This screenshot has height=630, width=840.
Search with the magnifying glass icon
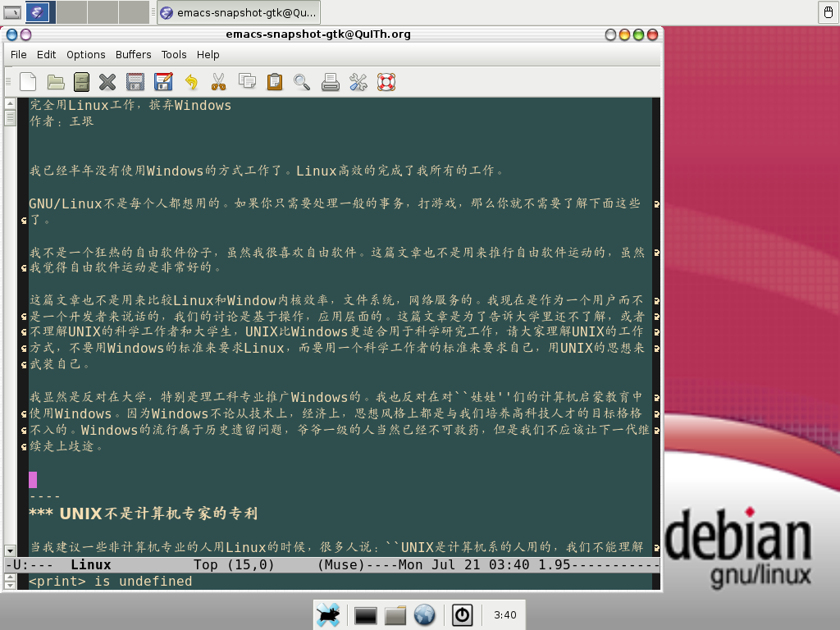(302, 82)
